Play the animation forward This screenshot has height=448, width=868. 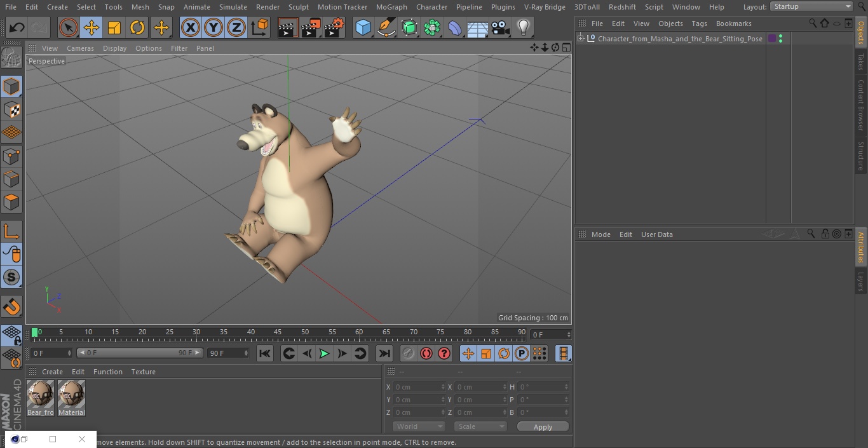pos(324,353)
